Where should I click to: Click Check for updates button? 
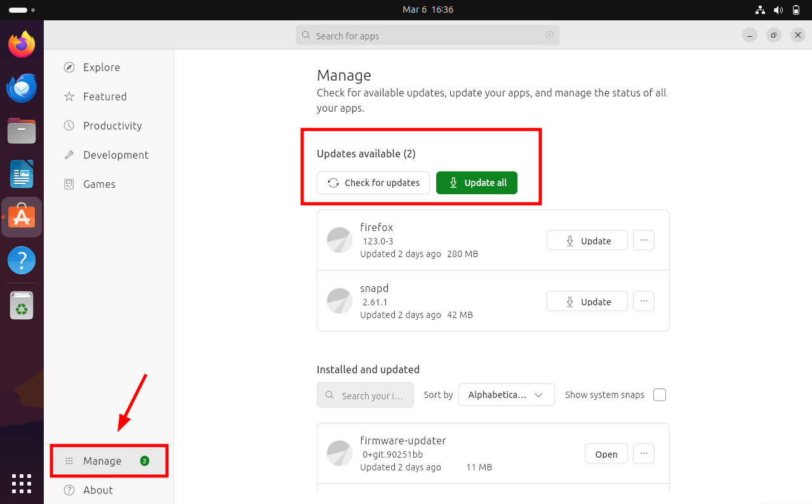point(373,183)
